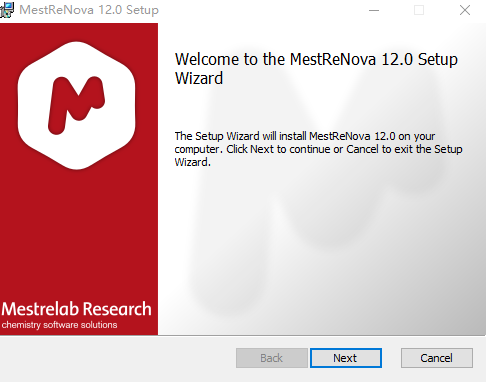
Task: Close the setup window with X icon
Action: tap(465, 10)
